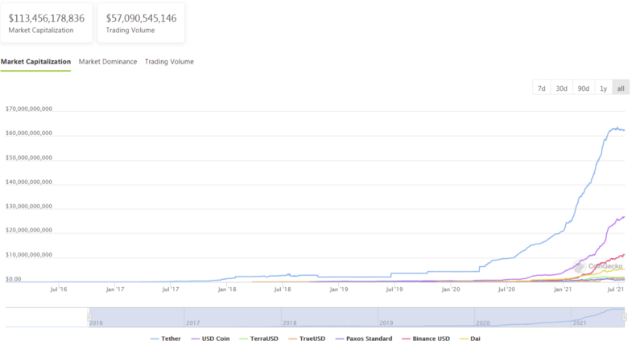Toggle the Dai series in legend
The image size is (644, 349).
(x=470, y=339)
